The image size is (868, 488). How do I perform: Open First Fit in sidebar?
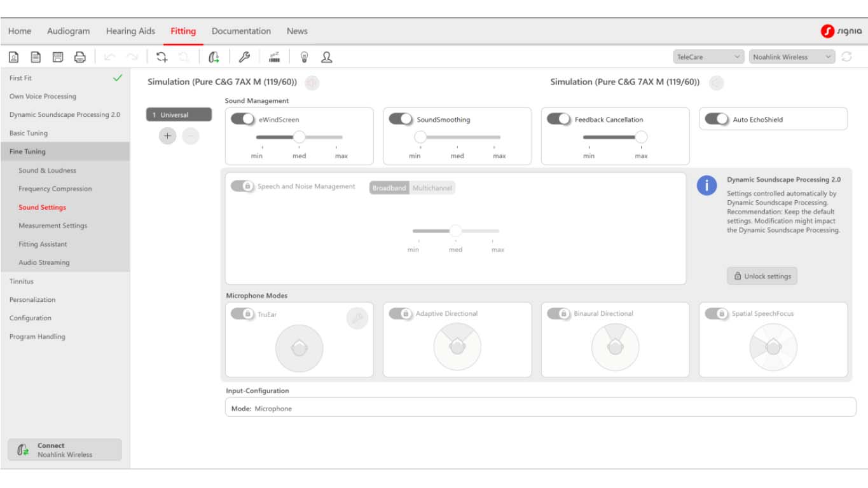65,78
